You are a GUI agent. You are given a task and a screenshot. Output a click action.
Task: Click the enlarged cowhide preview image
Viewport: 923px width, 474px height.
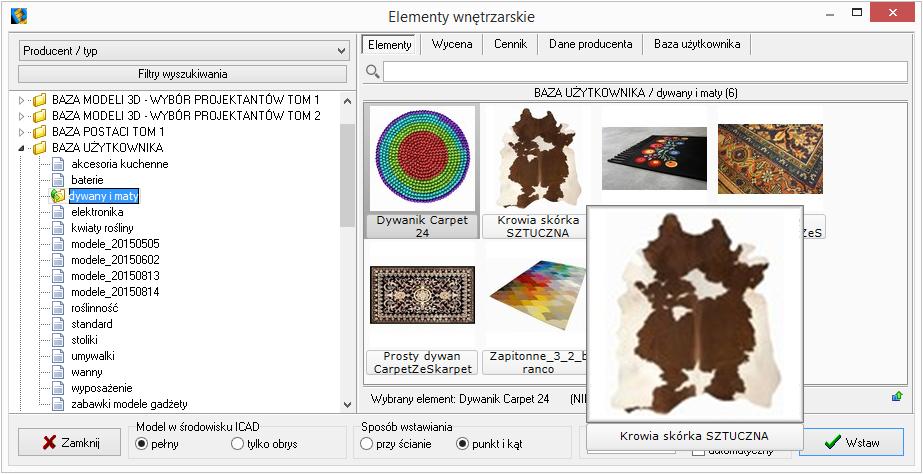point(695,314)
